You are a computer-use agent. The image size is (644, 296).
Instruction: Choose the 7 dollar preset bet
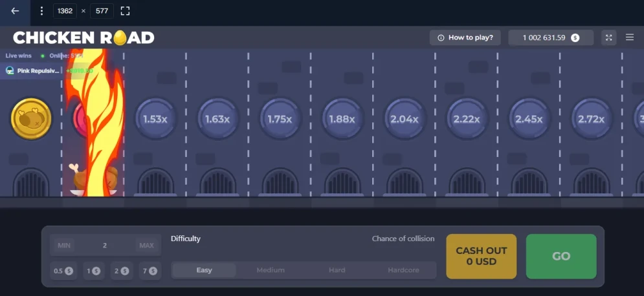coord(150,271)
